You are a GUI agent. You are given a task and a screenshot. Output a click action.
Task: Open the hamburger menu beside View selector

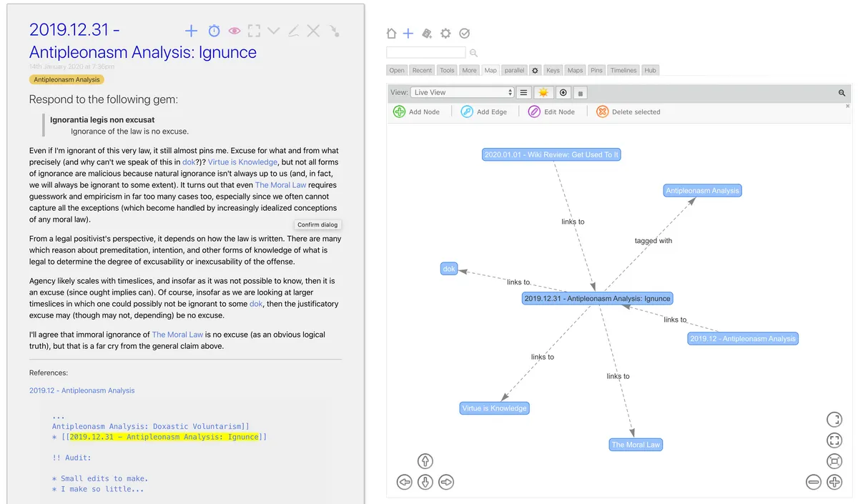(x=523, y=92)
